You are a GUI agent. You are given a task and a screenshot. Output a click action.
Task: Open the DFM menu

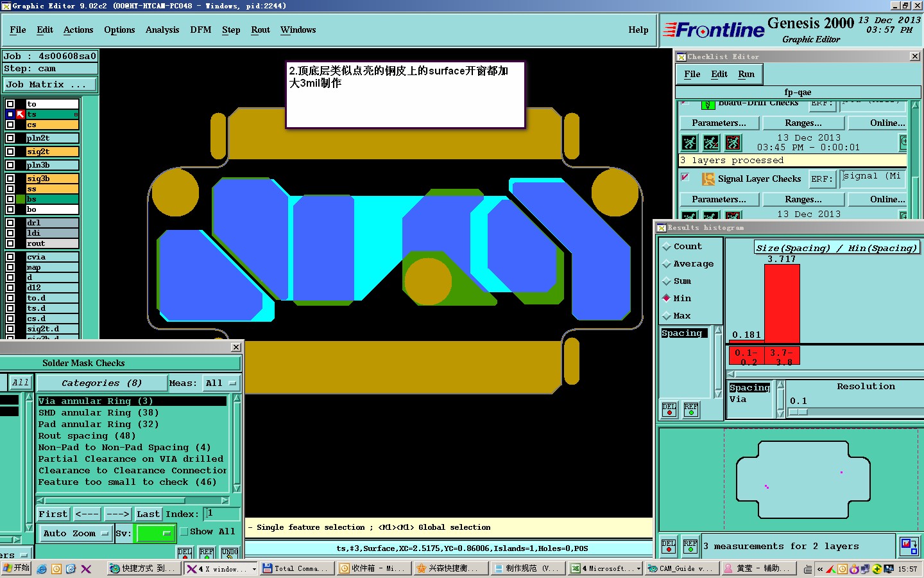[201, 30]
